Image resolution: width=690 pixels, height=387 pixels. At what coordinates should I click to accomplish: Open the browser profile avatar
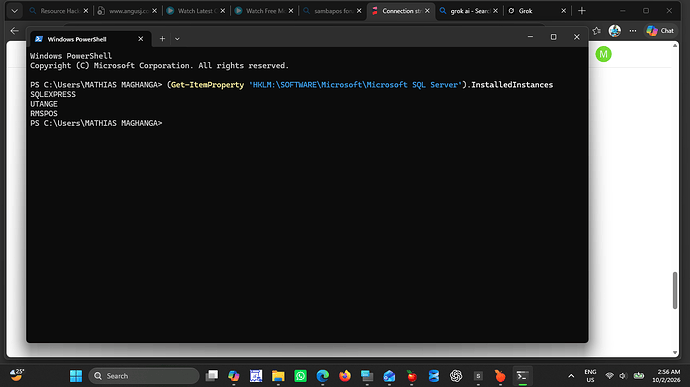[x=614, y=31]
